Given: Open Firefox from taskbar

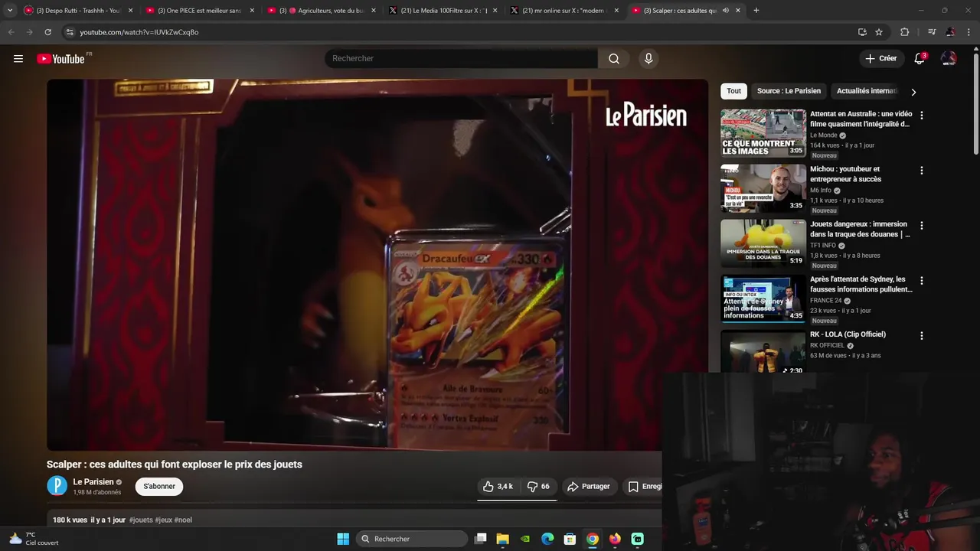Looking at the screenshot, I should click(x=615, y=539).
